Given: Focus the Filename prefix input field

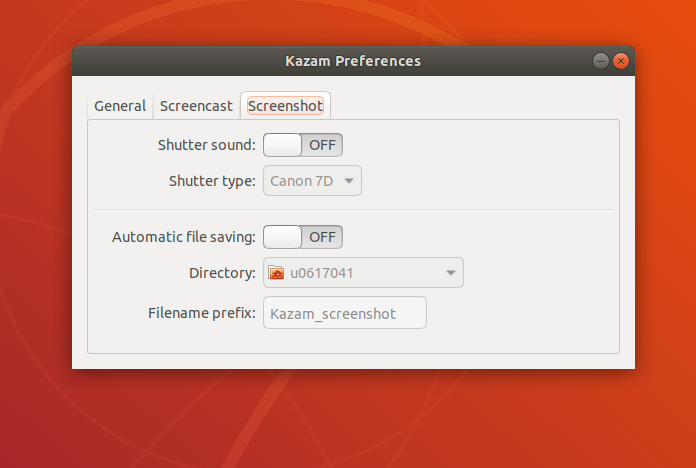Looking at the screenshot, I should click(x=345, y=313).
